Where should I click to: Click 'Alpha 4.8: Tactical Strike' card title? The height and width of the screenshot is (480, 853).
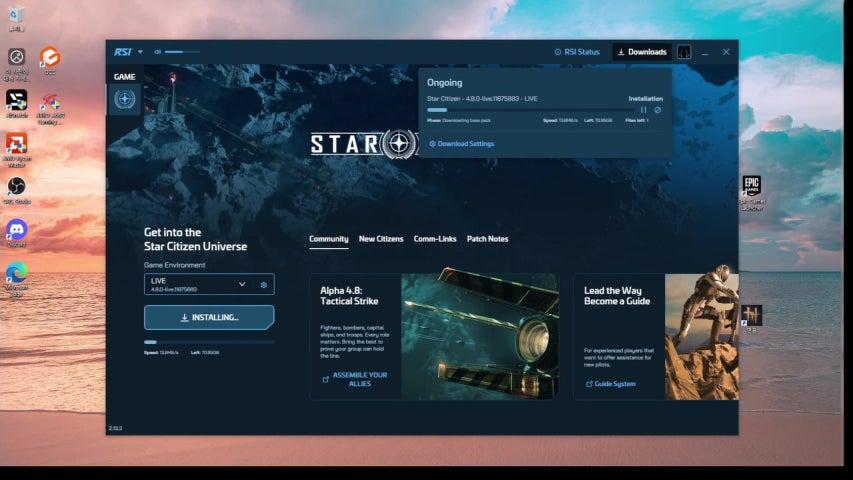(x=349, y=296)
